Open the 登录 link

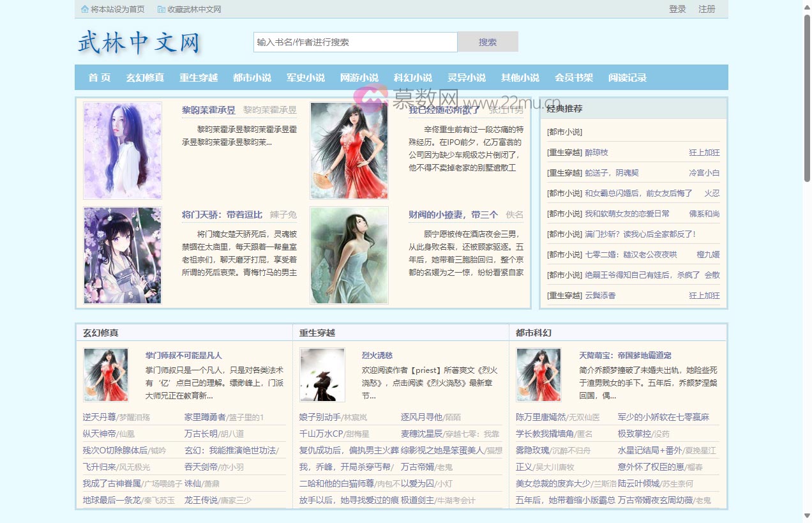(x=677, y=9)
